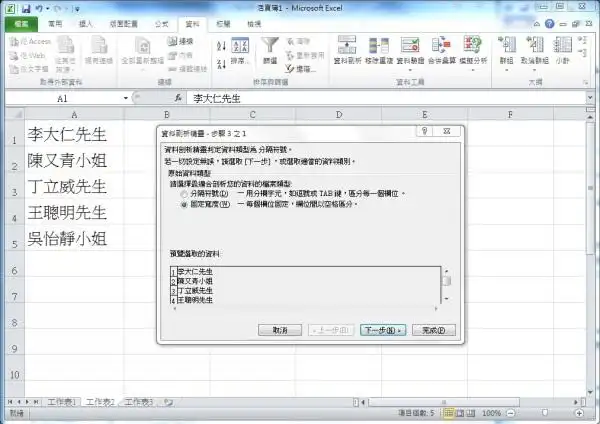Sort descending with the Z-to-A icon
The width and height of the screenshot is (600, 424).
222,64
